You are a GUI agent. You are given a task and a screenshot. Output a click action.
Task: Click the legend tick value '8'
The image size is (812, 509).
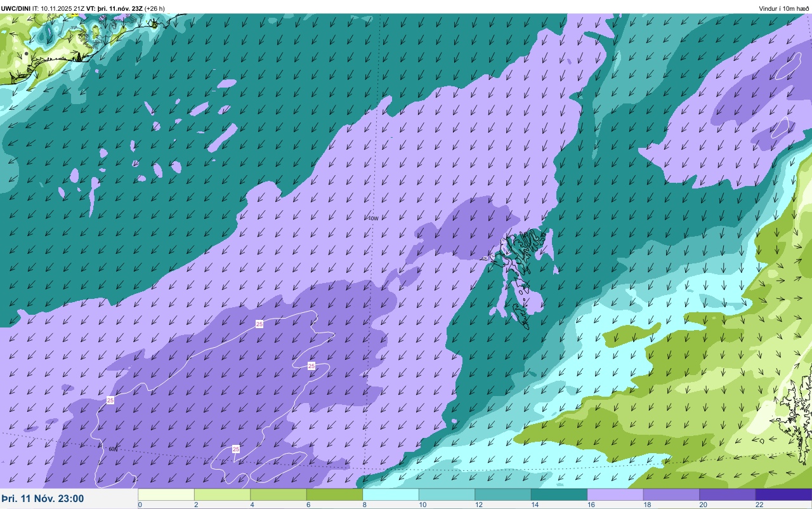point(365,505)
